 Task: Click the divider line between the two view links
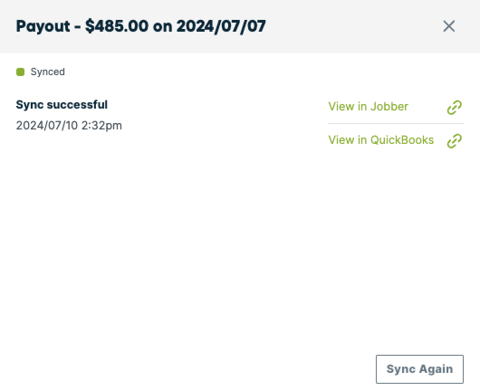[396, 123]
